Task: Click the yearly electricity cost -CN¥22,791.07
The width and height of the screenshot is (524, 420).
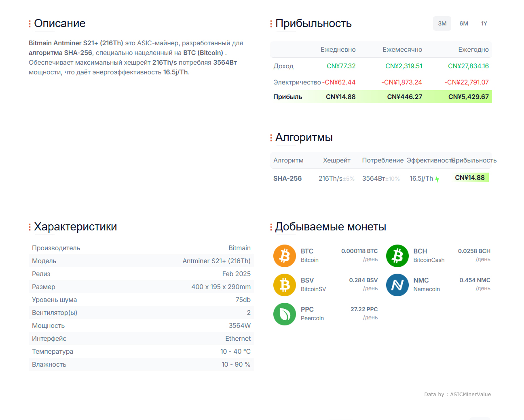Action: tap(467, 82)
